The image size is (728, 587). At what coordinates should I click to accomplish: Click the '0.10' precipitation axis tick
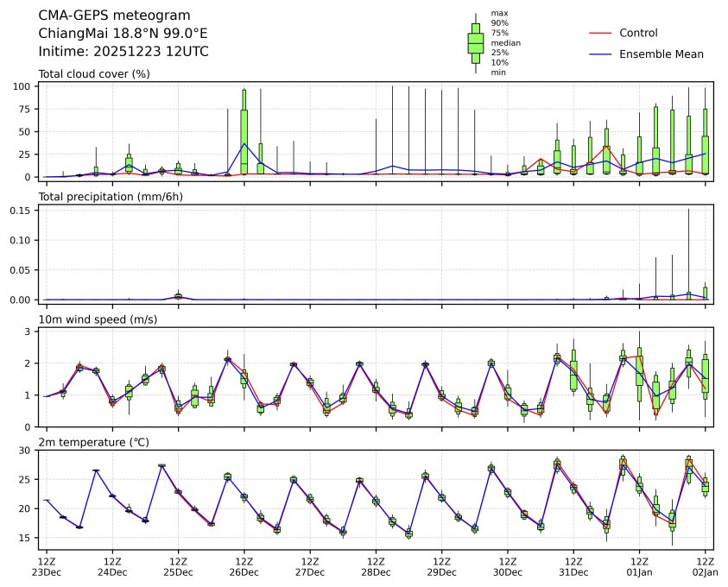(x=20, y=240)
